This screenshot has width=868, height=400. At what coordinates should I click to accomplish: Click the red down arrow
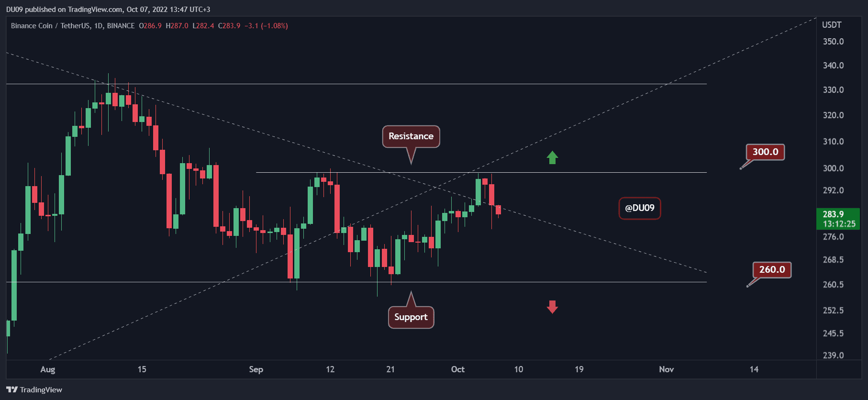point(552,307)
